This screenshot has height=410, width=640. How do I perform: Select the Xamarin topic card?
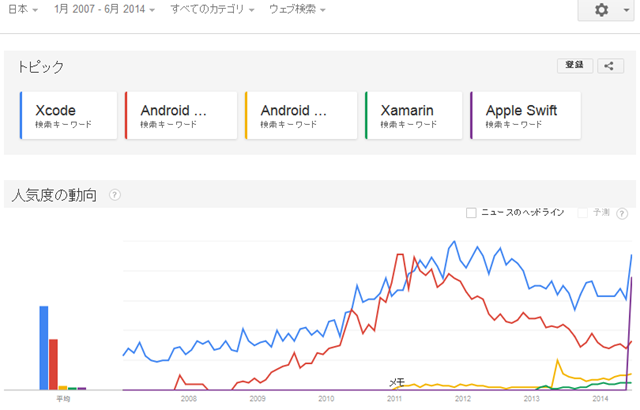(x=413, y=115)
